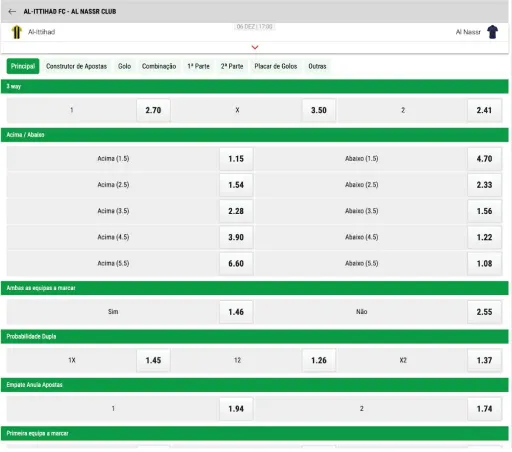This screenshot has width=512, height=452.
Task: Select Abaixo (4.5) odds 1.22
Action: (484, 237)
